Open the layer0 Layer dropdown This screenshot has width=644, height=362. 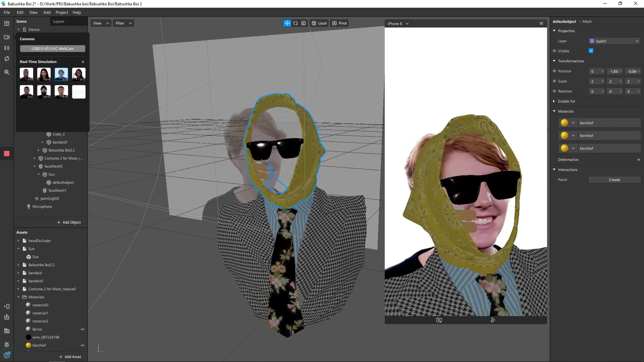pos(614,41)
